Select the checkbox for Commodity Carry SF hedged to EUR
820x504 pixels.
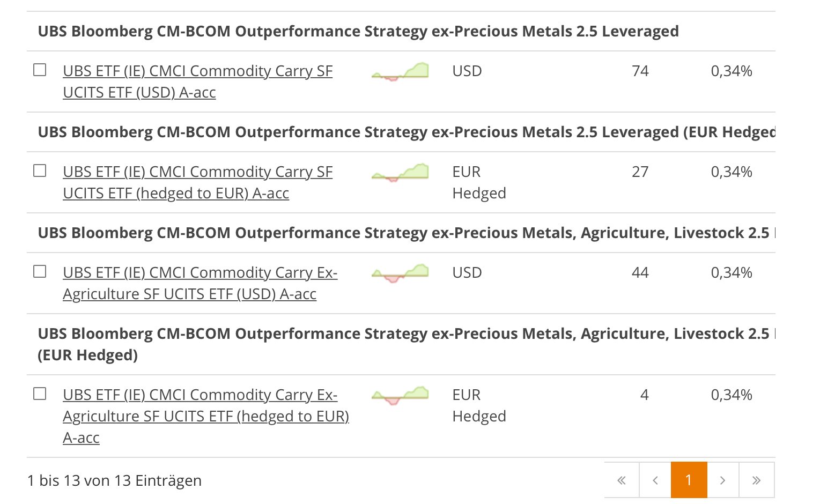pos(40,171)
